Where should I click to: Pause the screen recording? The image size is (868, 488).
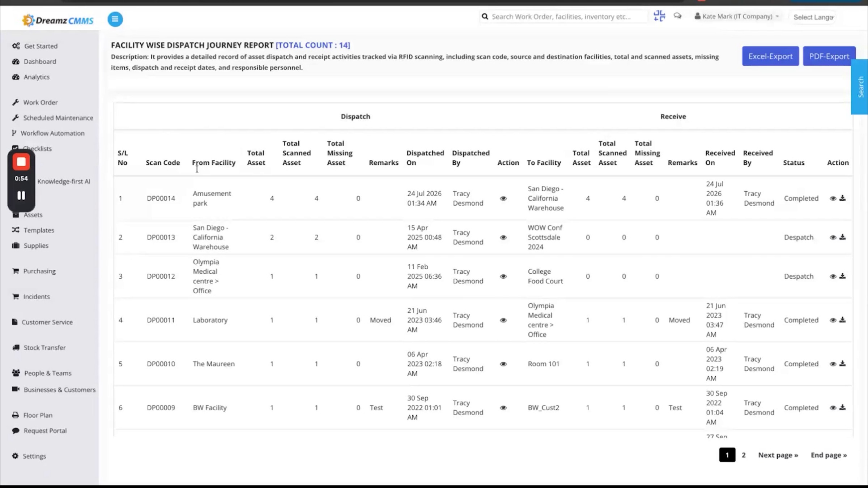[21, 196]
